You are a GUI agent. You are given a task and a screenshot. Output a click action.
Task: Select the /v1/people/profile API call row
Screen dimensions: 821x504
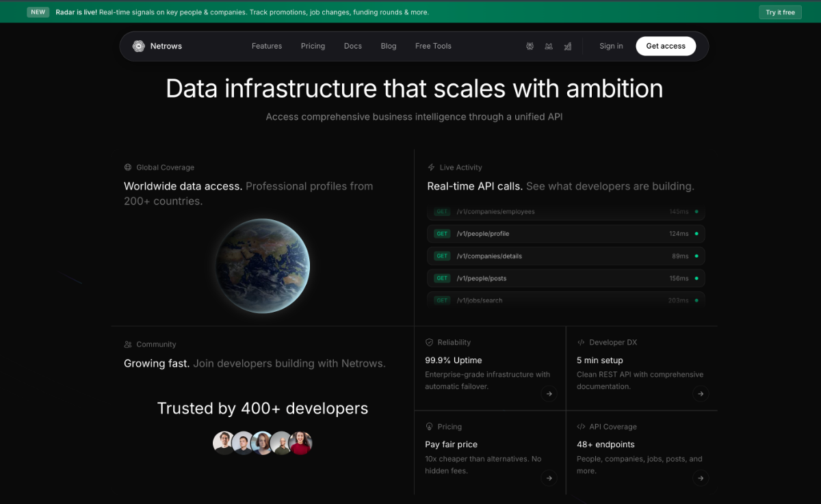(x=566, y=234)
